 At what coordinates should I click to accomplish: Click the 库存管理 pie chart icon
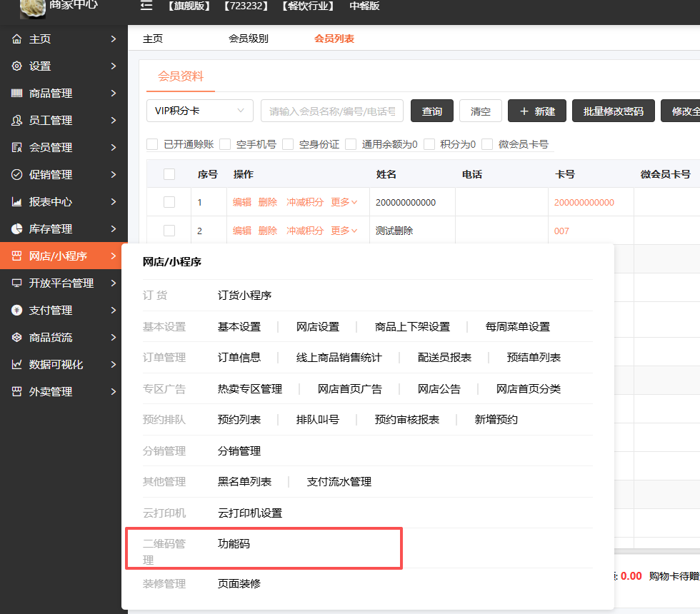tap(16, 229)
